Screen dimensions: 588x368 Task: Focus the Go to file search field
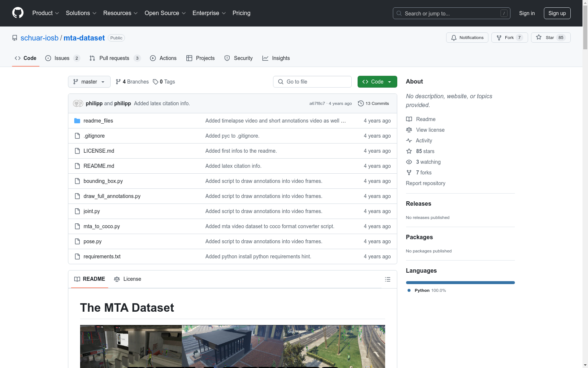[x=312, y=82]
